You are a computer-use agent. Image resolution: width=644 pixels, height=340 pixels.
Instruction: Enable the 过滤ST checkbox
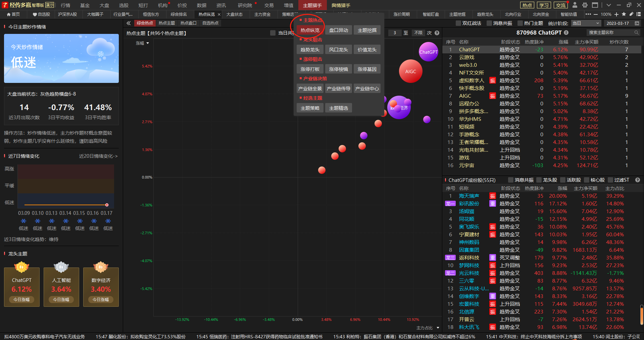pos(610,180)
